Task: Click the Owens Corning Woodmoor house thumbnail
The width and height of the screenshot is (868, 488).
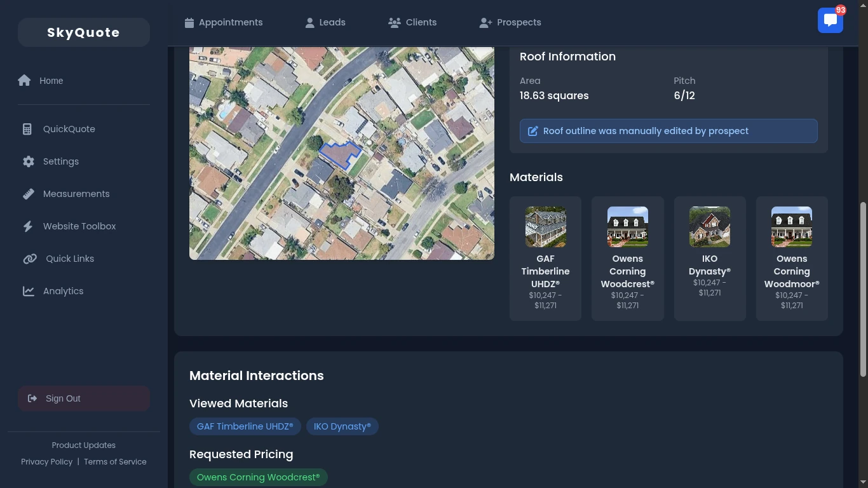Action: tap(792, 227)
